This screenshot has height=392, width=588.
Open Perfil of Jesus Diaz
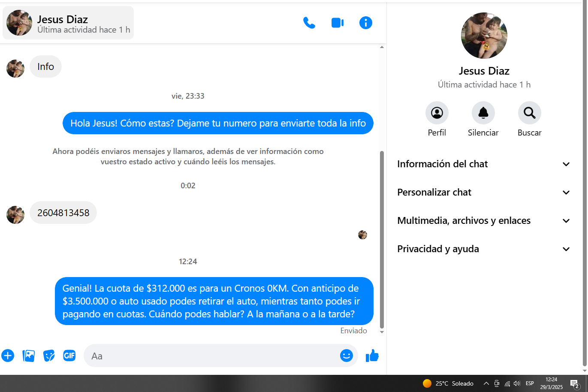437,113
